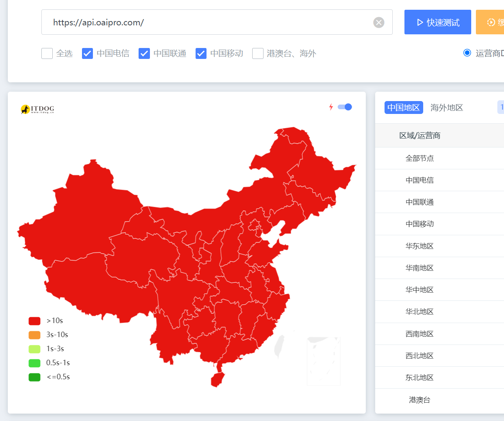504x421 pixels.
Task: Click the dark green <=0.5s legend swatch
Action: point(34,377)
